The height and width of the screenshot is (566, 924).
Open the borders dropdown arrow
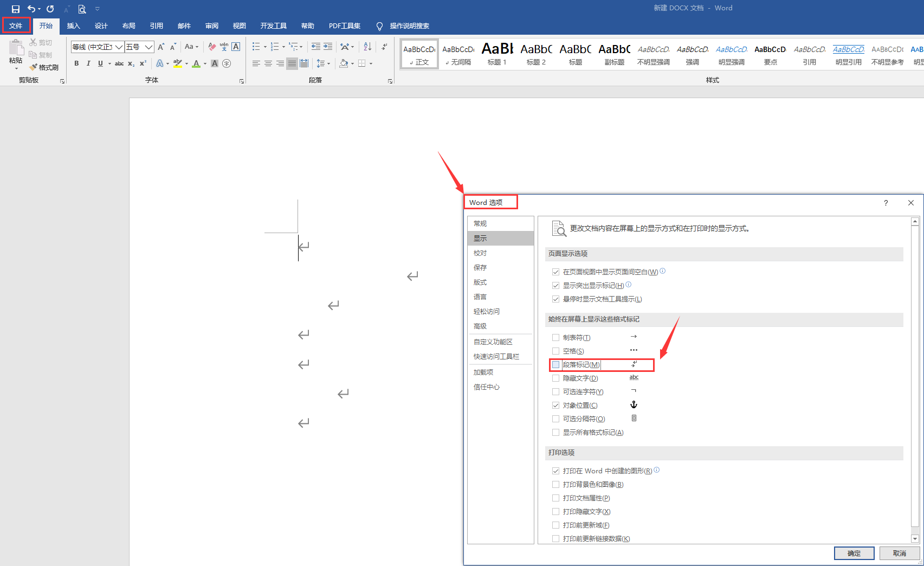[371, 64]
